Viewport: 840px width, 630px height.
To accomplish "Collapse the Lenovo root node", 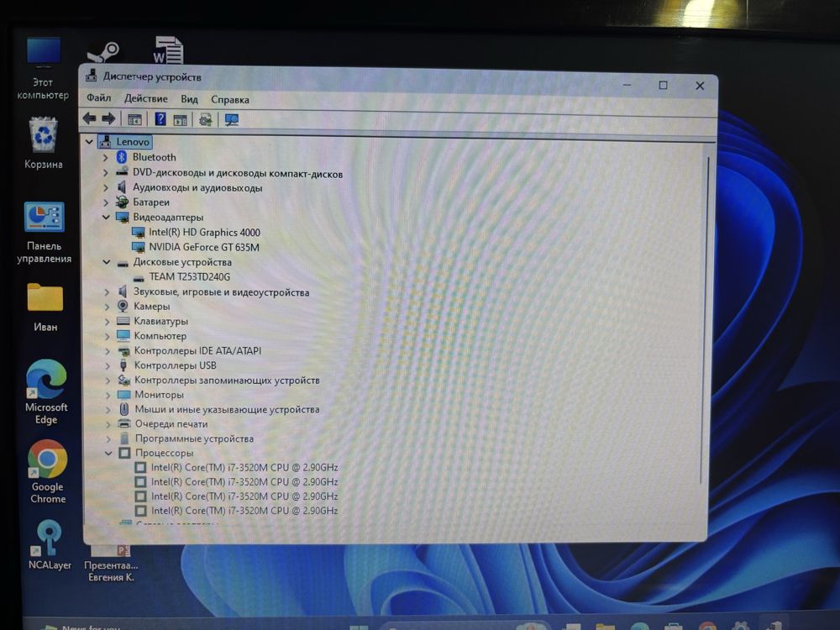I will pyautogui.click(x=89, y=142).
